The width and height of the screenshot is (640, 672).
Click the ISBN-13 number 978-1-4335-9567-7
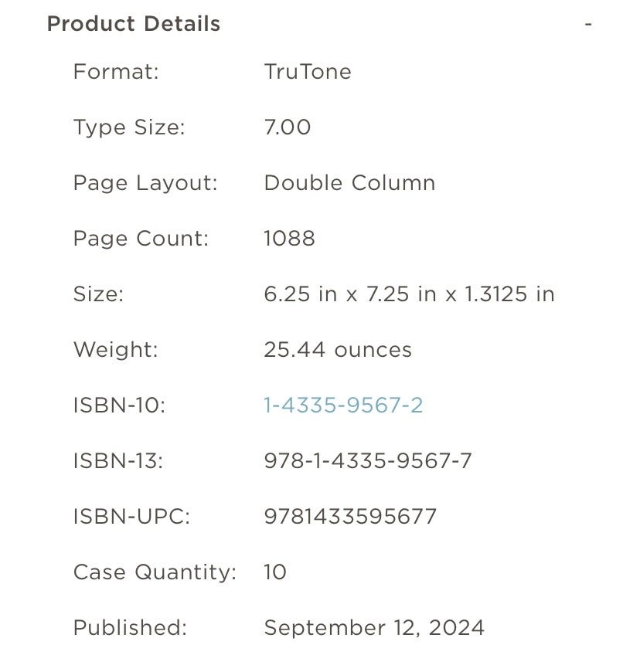tap(368, 461)
